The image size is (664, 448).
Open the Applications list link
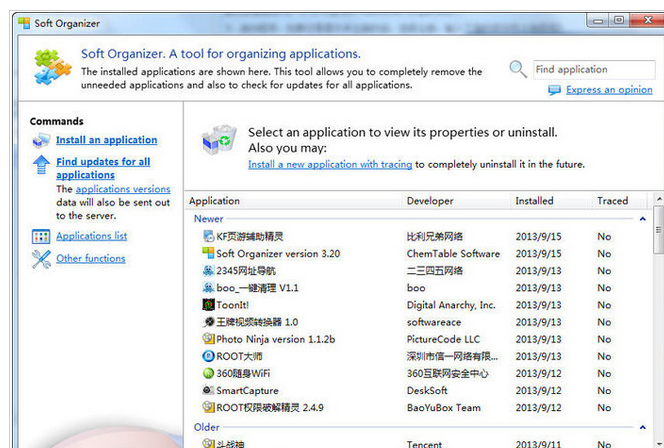(x=91, y=236)
